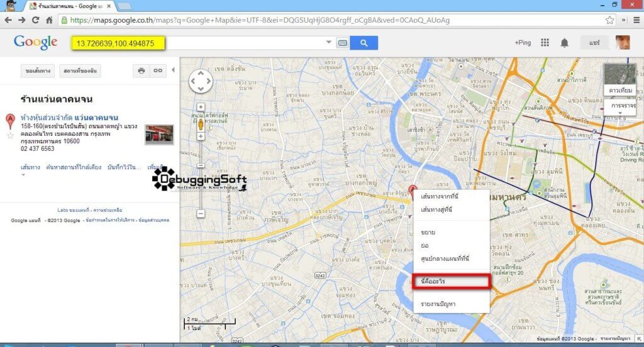Open the Google apps grid
The image size is (644, 347).
point(545,43)
